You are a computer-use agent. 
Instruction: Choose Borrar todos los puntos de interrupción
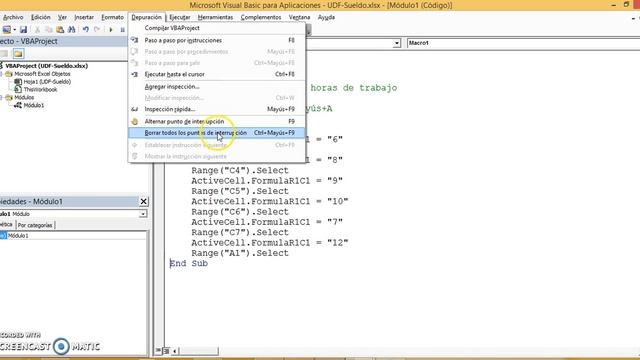point(217,133)
